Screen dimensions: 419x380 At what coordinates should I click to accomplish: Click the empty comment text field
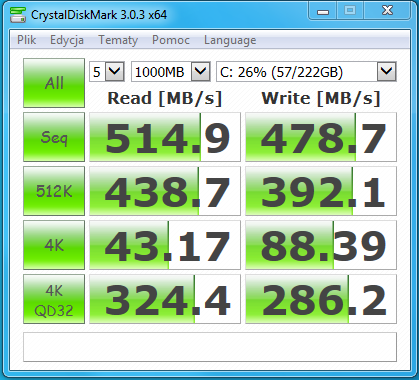(x=210, y=347)
